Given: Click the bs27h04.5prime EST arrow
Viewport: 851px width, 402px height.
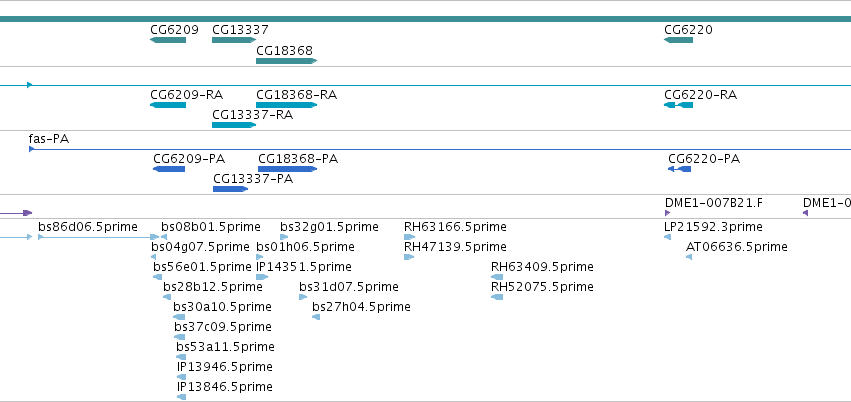Looking at the screenshot, I should (316, 317).
